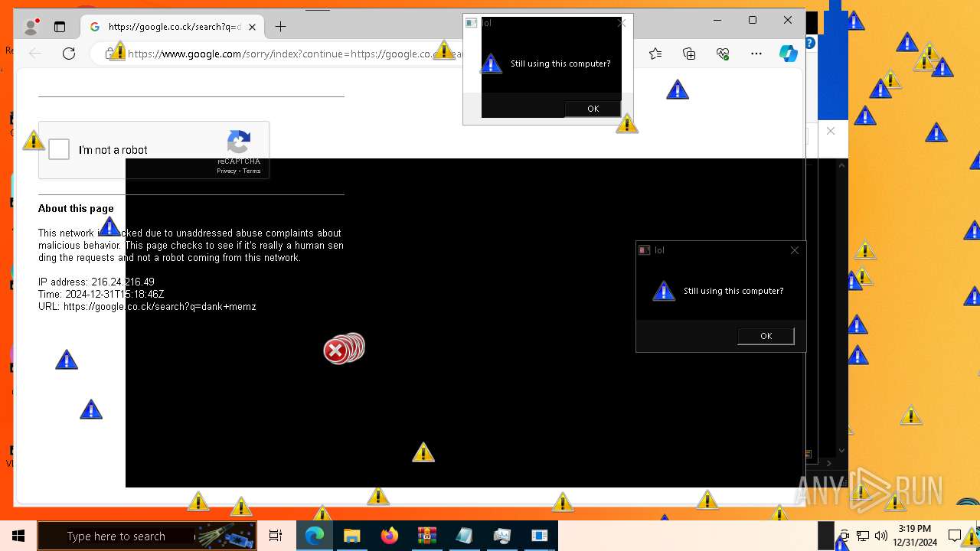Open the Favorites star icon
Image resolution: width=980 pixels, height=551 pixels.
(x=655, y=54)
